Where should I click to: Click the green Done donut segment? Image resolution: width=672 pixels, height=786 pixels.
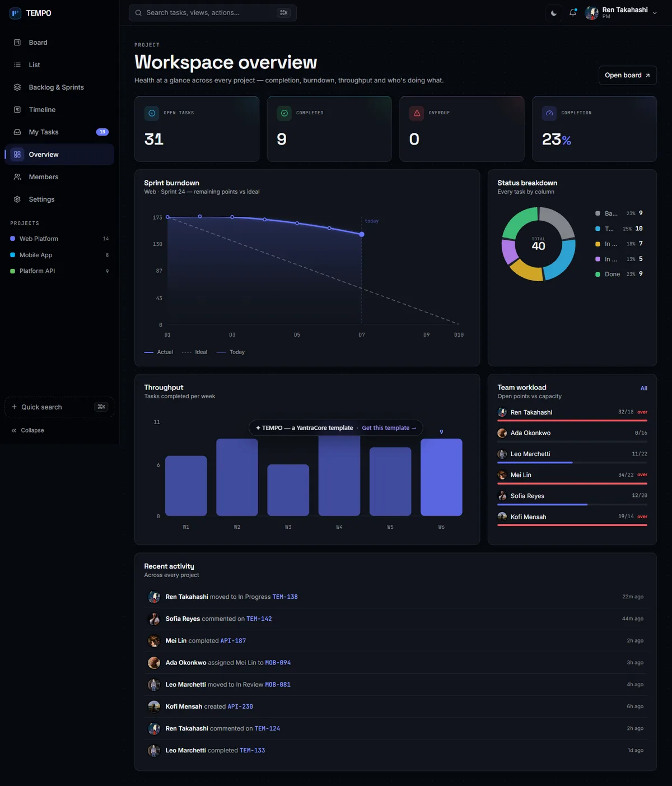pos(519,221)
